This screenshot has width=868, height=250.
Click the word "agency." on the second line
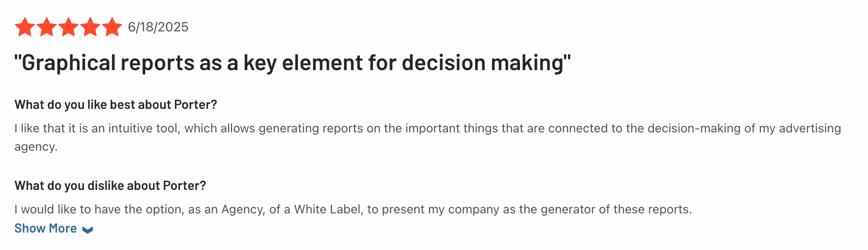pyautogui.click(x=36, y=147)
